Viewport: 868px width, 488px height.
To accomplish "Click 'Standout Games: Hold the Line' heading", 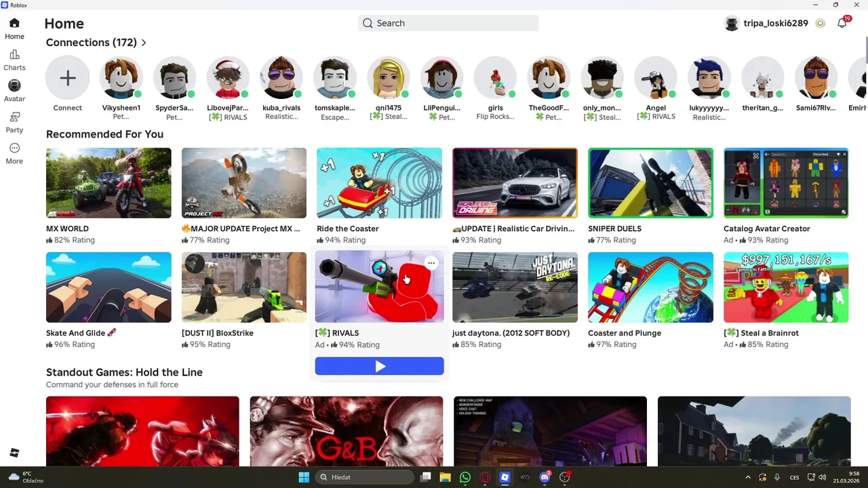I will [x=124, y=372].
